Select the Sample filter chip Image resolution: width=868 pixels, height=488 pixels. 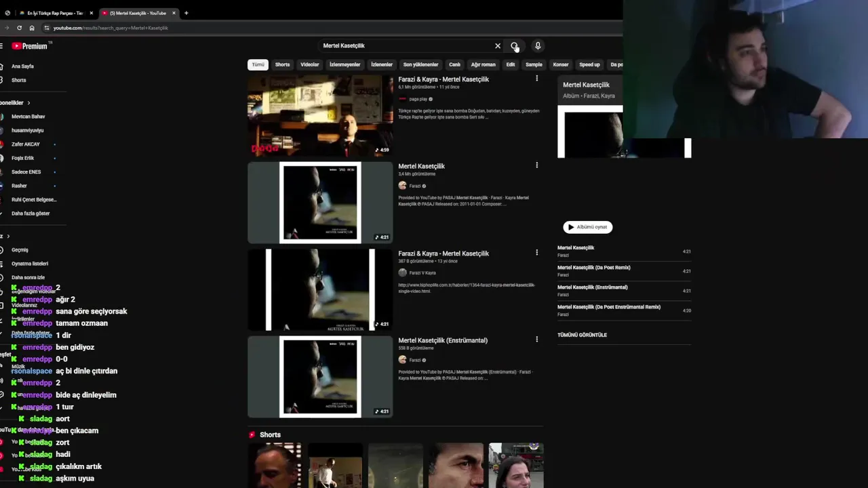point(534,64)
